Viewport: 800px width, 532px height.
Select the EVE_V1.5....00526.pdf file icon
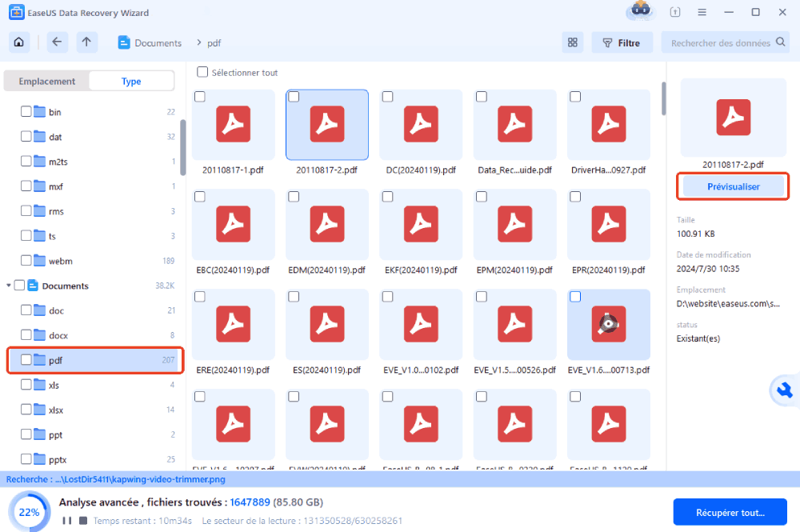pos(514,324)
